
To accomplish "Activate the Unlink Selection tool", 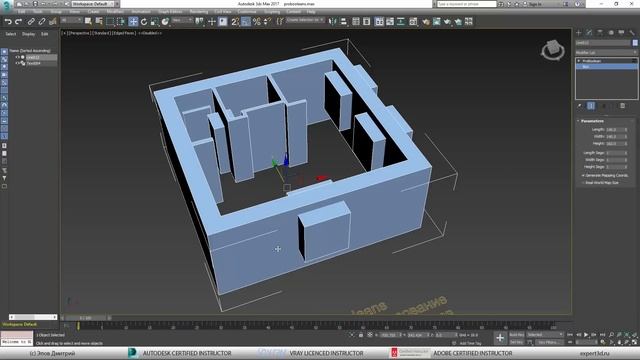I will (x=42, y=22).
